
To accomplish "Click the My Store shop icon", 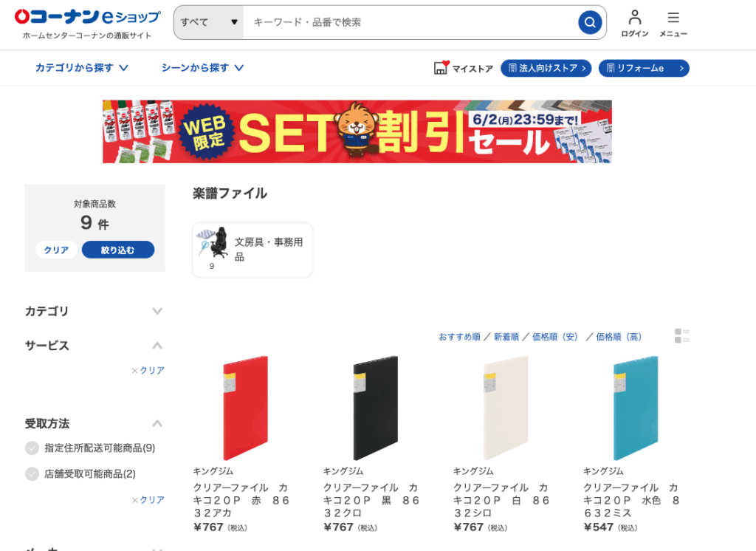I will click(x=441, y=67).
